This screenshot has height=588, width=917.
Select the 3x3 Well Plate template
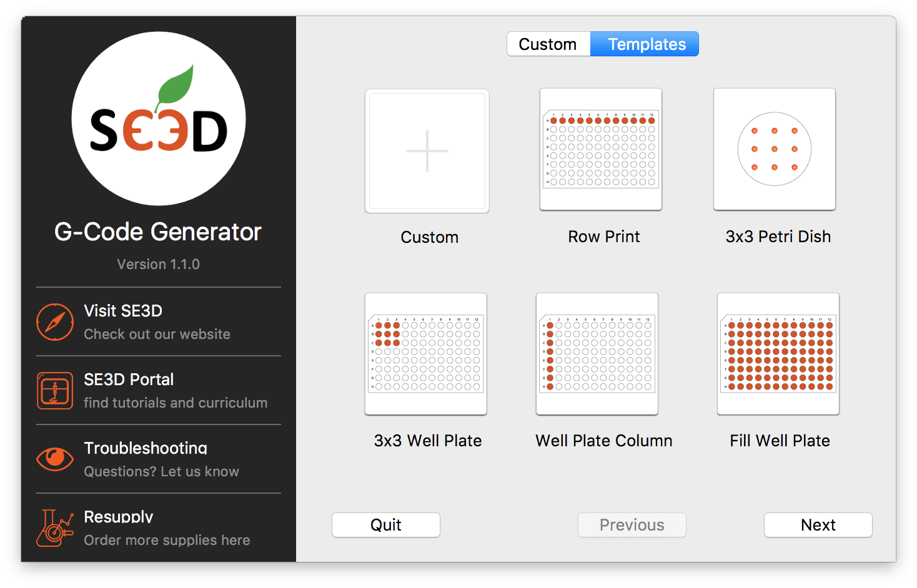tap(425, 354)
